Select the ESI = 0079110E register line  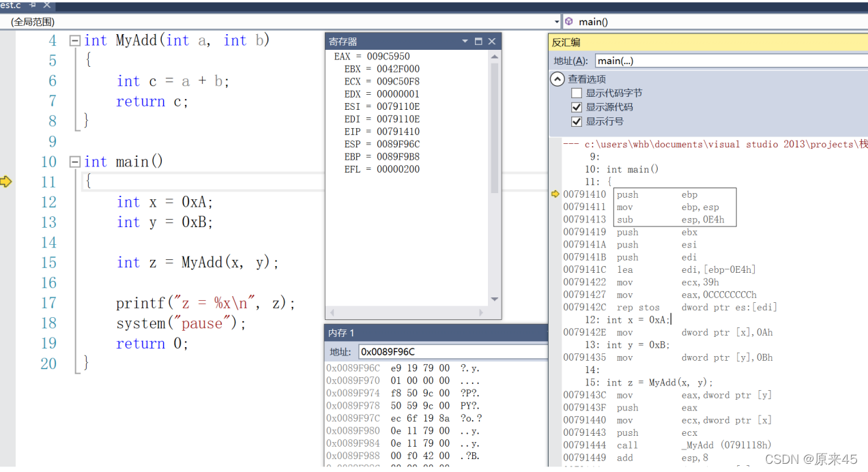coord(381,106)
